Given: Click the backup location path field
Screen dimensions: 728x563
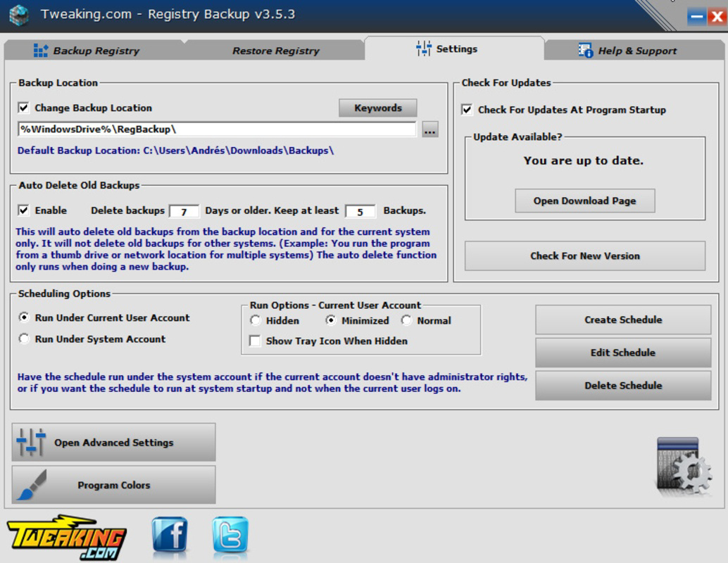Looking at the screenshot, I should (217, 129).
